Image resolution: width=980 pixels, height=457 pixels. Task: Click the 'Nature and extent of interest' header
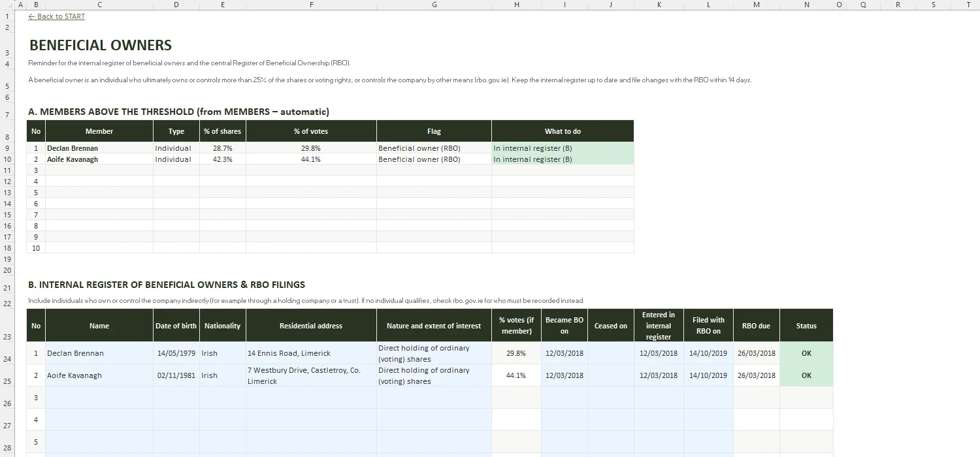click(434, 326)
